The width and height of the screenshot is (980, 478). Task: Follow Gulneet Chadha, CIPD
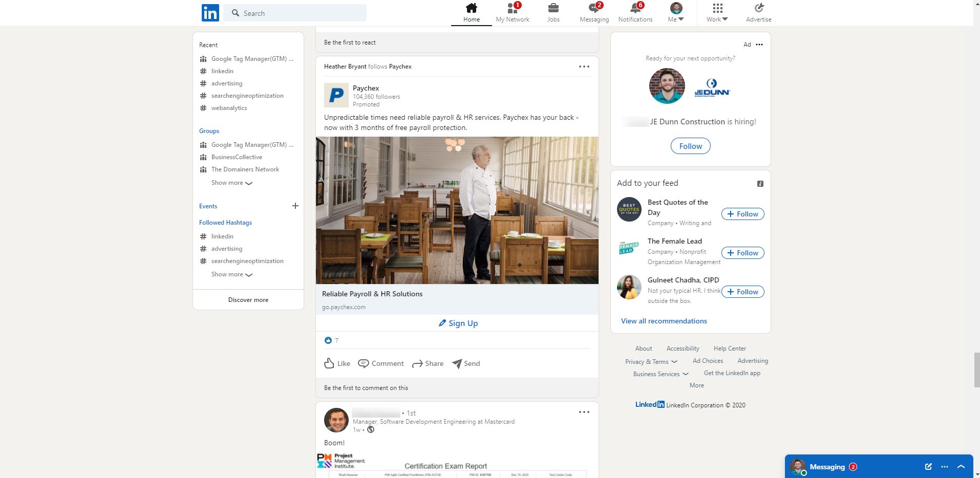tap(742, 292)
